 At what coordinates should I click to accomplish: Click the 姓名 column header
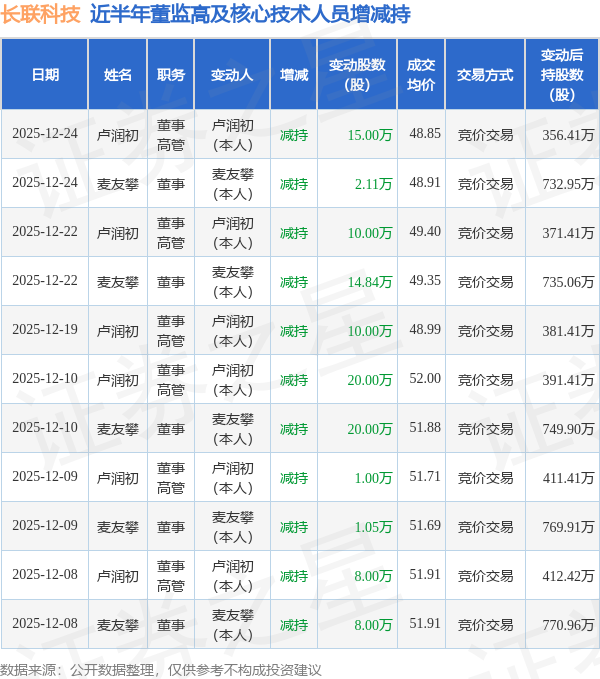(117, 74)
